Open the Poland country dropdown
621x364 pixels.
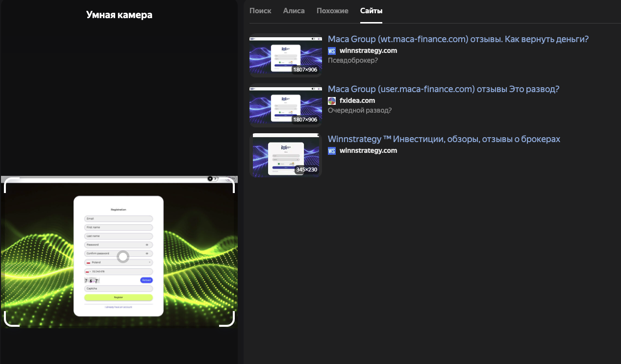click(119, 262)
